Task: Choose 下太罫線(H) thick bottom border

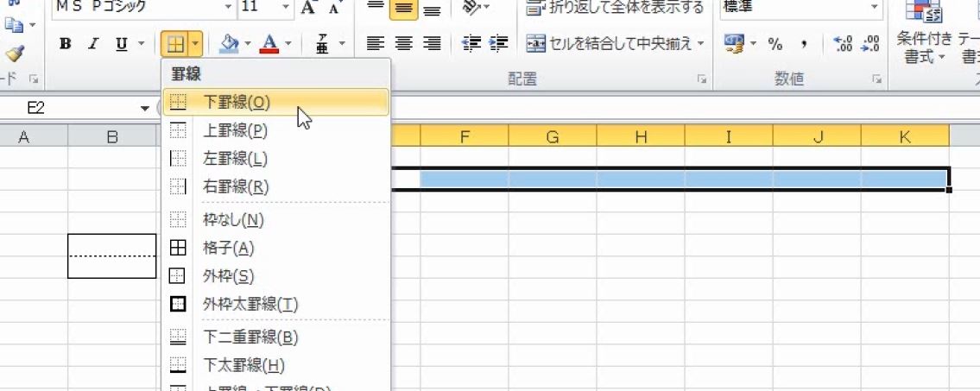Action: coord(275,365)
